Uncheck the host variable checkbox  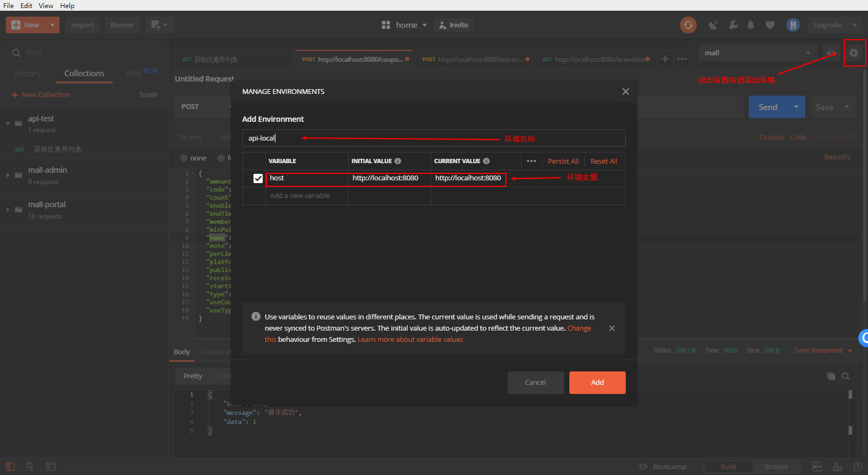[258, 178]
